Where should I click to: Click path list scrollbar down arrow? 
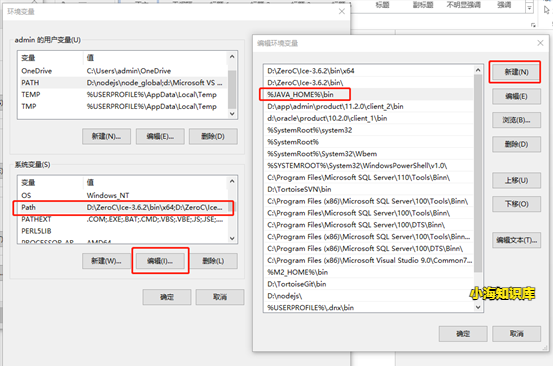pyautogui.click(x=478, y=307)
